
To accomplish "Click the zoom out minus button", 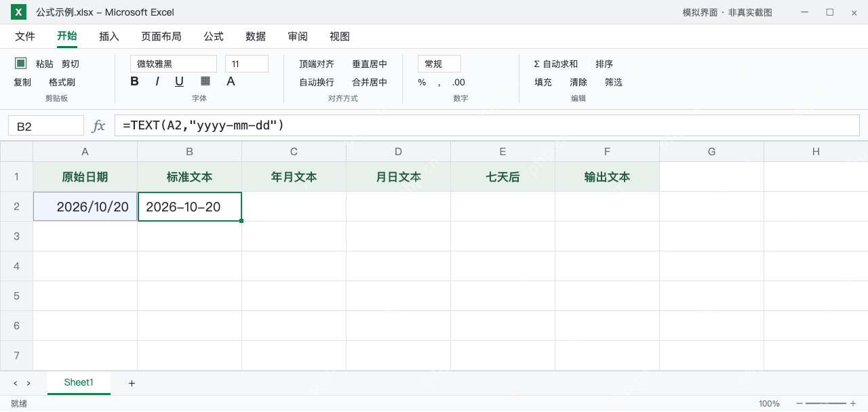I will pyautogui.click(x=800, y=404).
